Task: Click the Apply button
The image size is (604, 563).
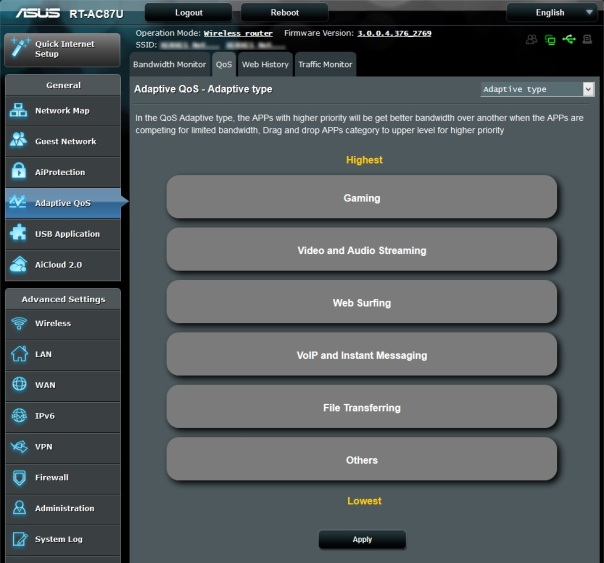Action: pyautogui.click(x=362, y=540)
